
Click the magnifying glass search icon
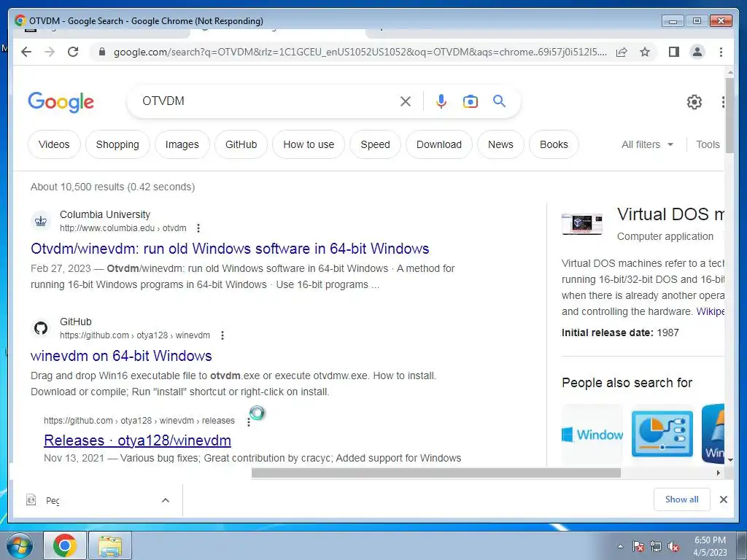point(499,101)
